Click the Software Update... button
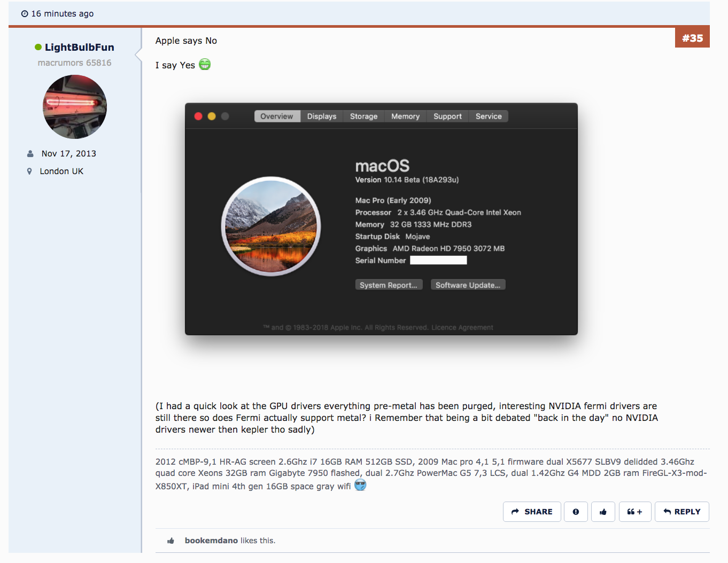 pyautogui.click(x=468, y=285)
